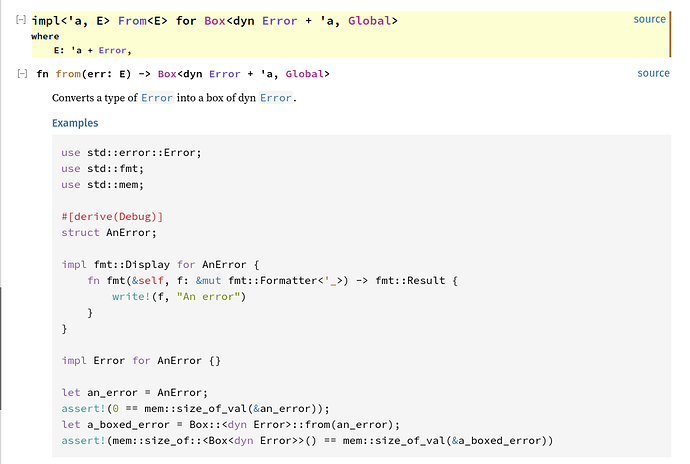Click the from function name link
Image resolution: width=690 pixels, height=464 pixels.
point(68,74)
